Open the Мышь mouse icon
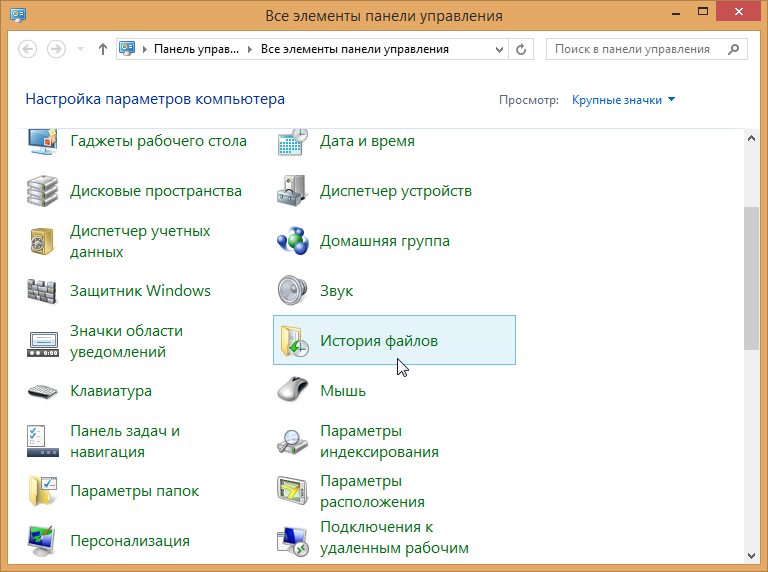The width and height of the screenshot is (768, 572). tap(293, 390)
